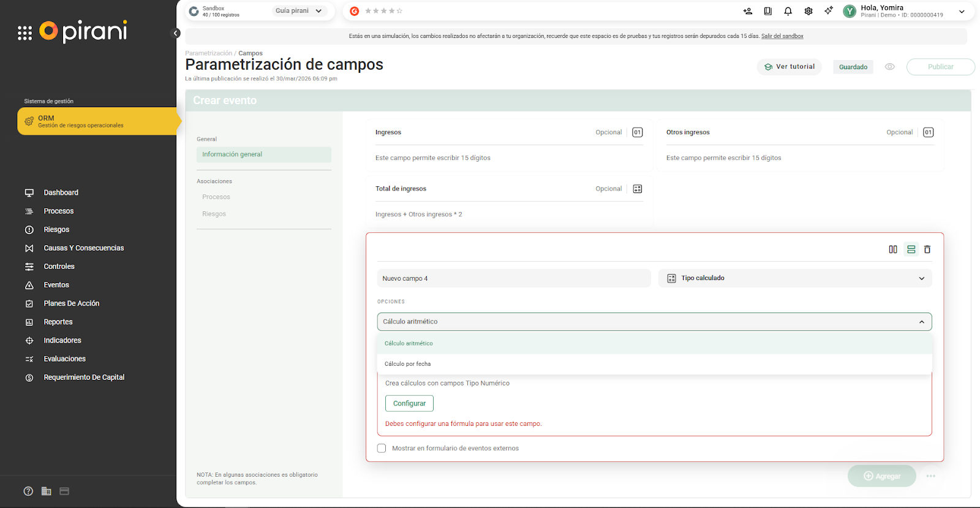
Task: Click the help question mark icon
Action: click(28, 491)
